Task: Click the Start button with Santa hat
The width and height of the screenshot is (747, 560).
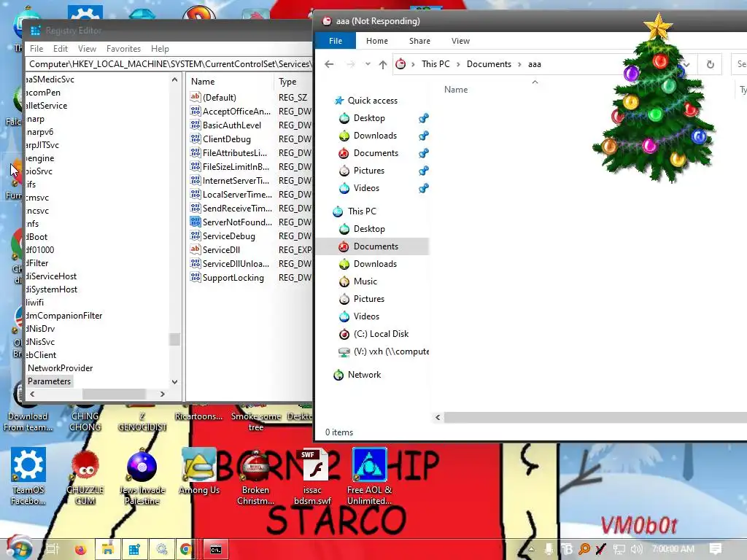Action: (18, 548)
